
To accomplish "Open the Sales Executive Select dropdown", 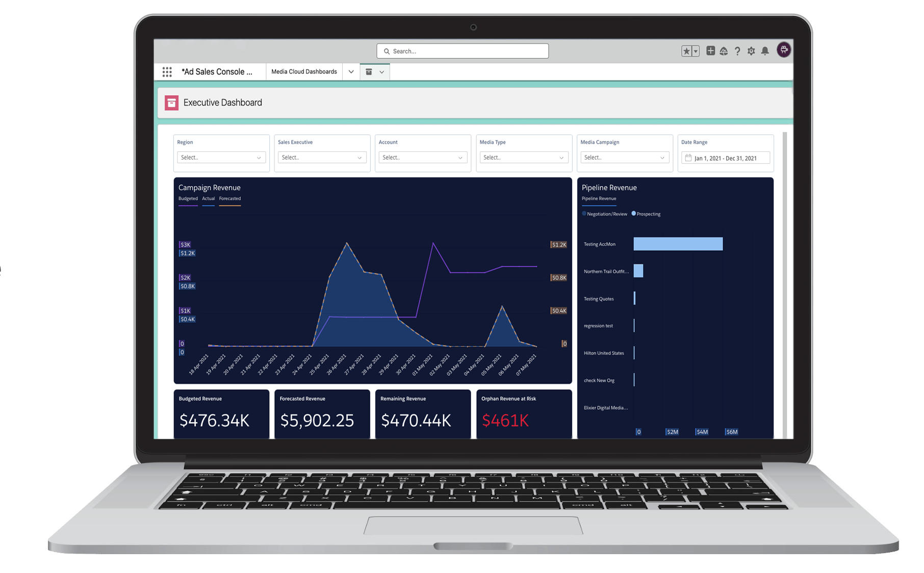I will click(322, 158).
